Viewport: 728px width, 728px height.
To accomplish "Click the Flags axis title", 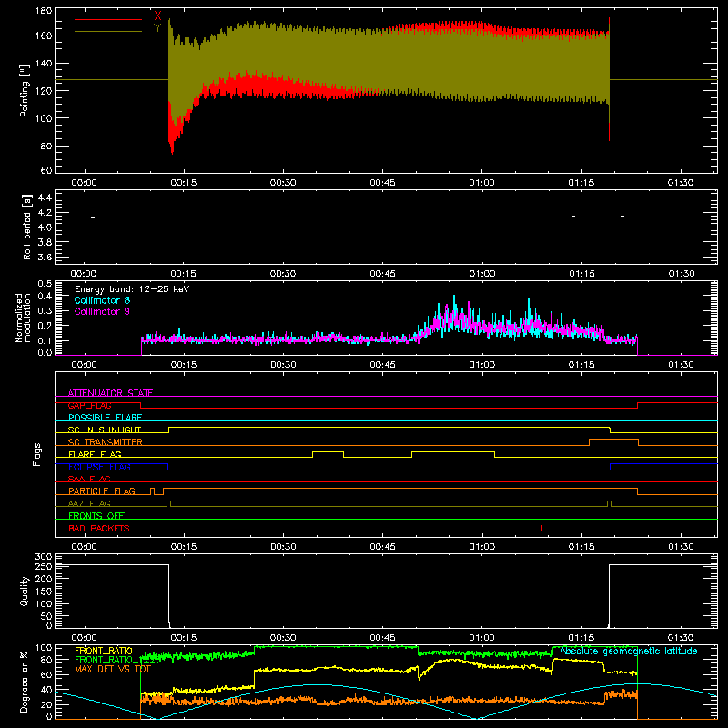I will [x=37, y=454].
